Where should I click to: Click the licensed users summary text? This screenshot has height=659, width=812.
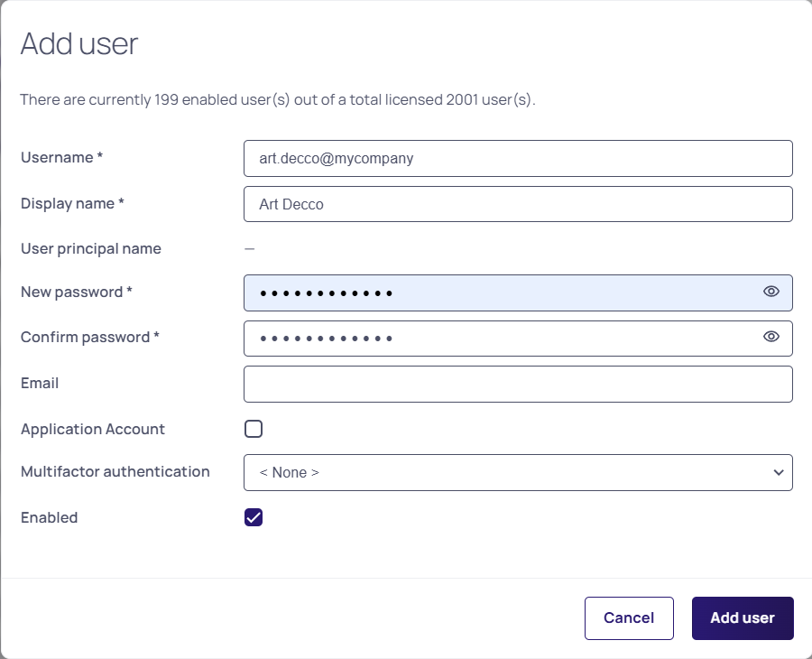point(275,99)
